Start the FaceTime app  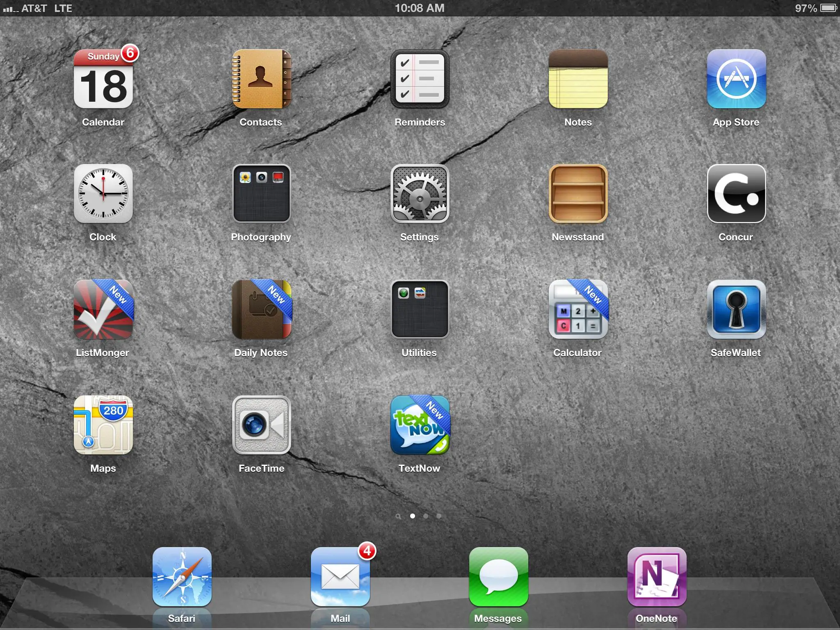(261, 425)
